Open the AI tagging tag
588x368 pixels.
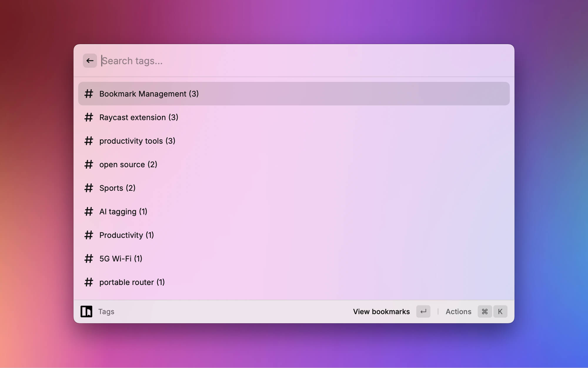pyautogui.click(x=123, y=211)
